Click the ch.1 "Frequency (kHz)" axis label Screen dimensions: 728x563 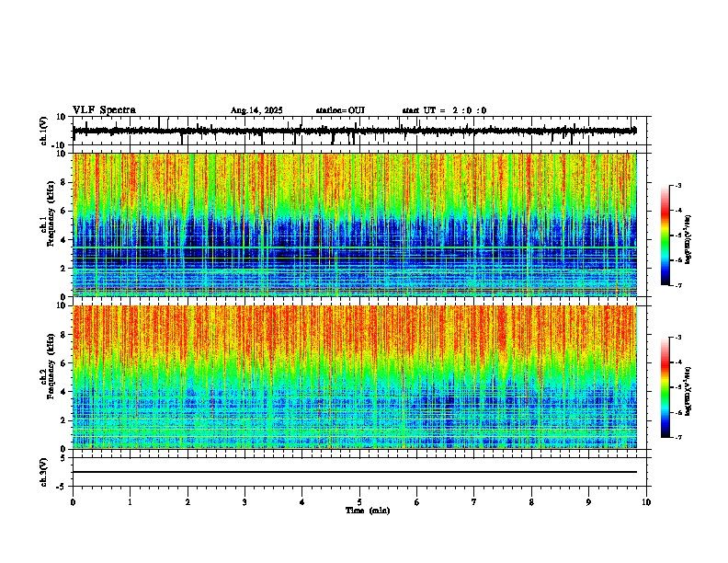[x=51, y=213]
